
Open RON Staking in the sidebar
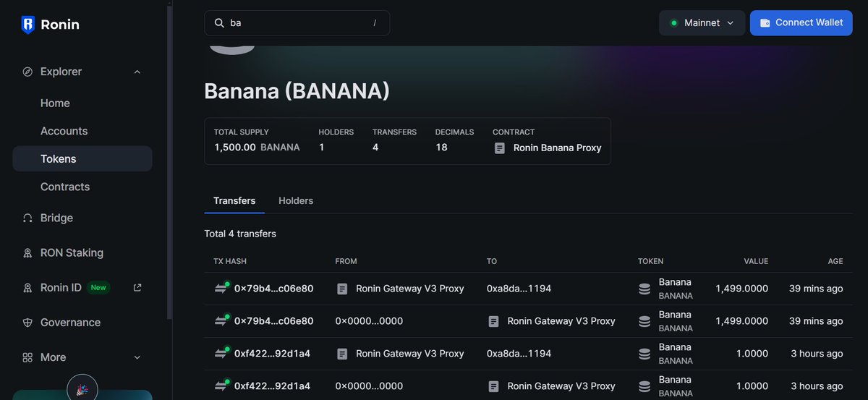click(x=72, y=253)
